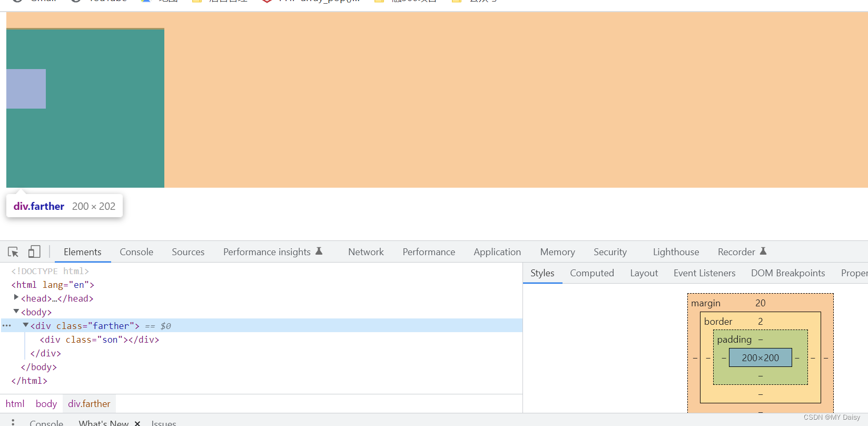Image resolution: width=868 pixels, height=426 pixels.
Task: Open the Console panel tab
Action: point(136,252)
